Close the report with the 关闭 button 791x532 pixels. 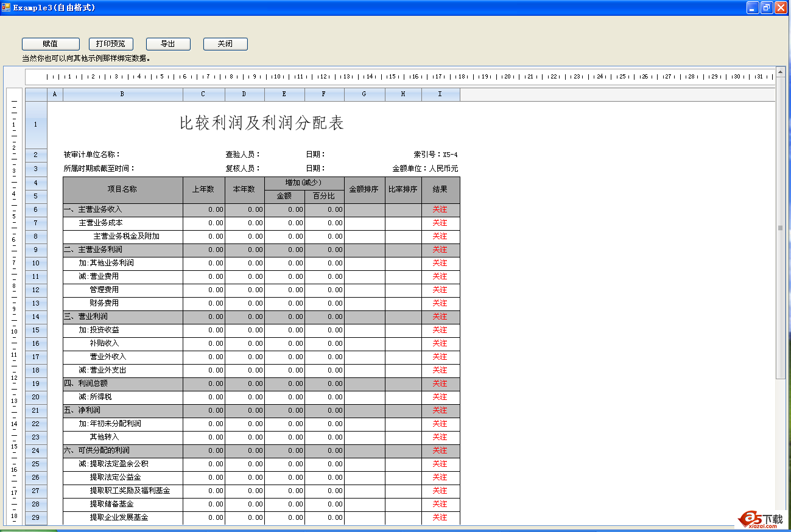click(225, 43)
